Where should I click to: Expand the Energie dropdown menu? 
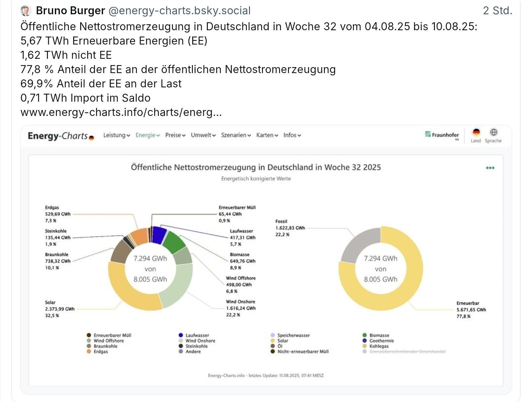[146, 135]
